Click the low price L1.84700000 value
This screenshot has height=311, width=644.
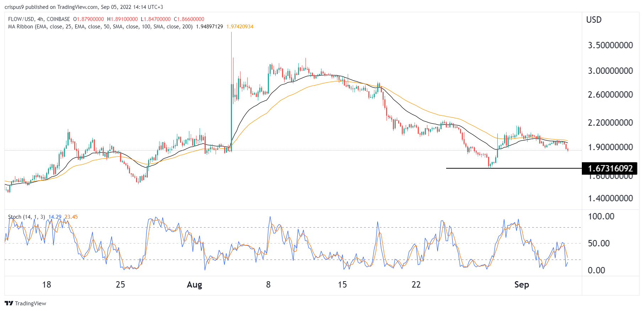click(x=156, y=19)
